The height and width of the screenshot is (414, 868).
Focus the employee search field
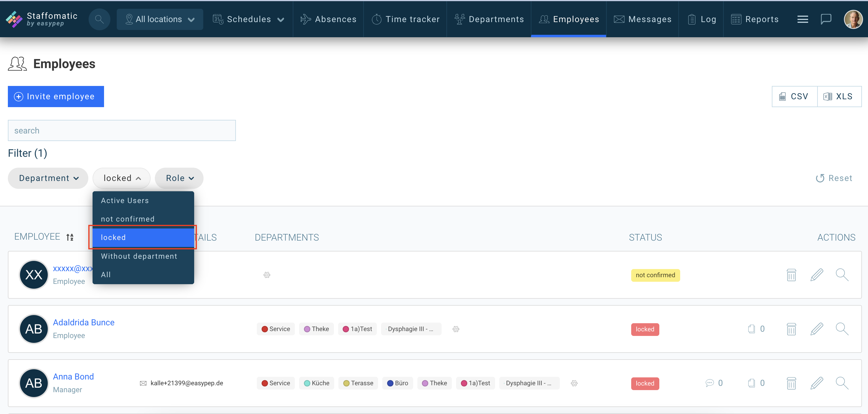point(122,130)
